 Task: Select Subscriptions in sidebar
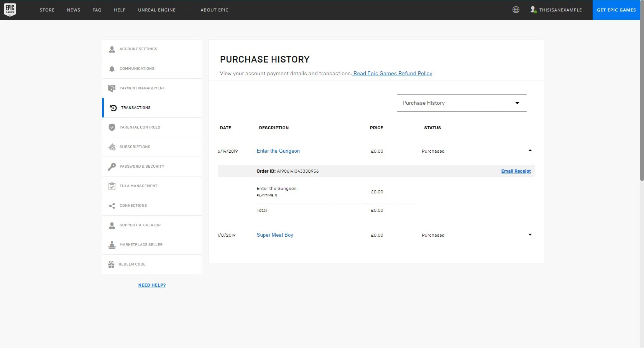pyautogui.click(x=152, y=147)
